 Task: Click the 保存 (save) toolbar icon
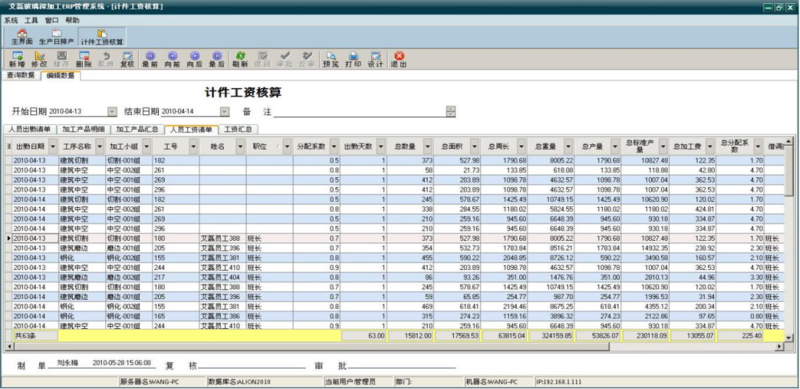click(62, 59)
